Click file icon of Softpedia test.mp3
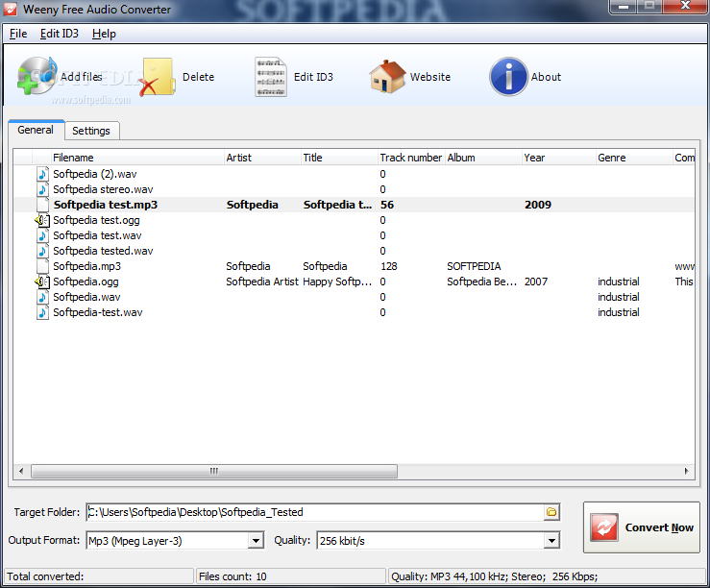The height and width of the screenshot is (588, 710). click(x=42, y=205)
